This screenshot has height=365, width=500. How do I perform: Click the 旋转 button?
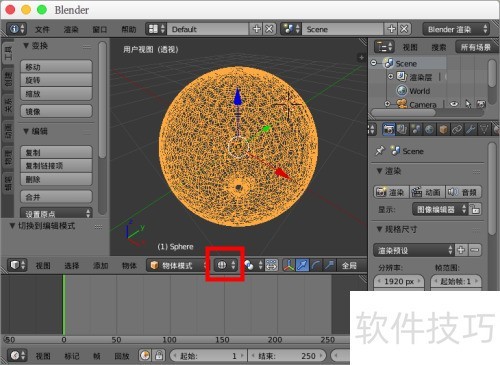pos(56,80)
